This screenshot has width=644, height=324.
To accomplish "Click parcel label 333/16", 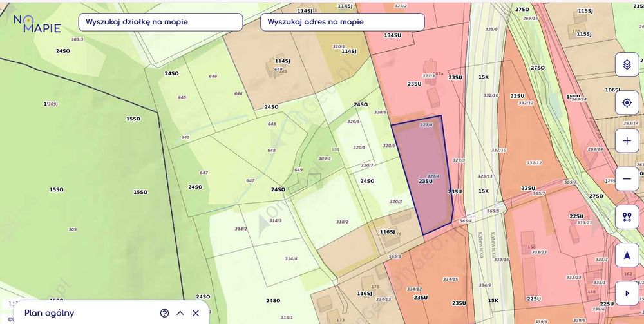I will click(502, 260).
